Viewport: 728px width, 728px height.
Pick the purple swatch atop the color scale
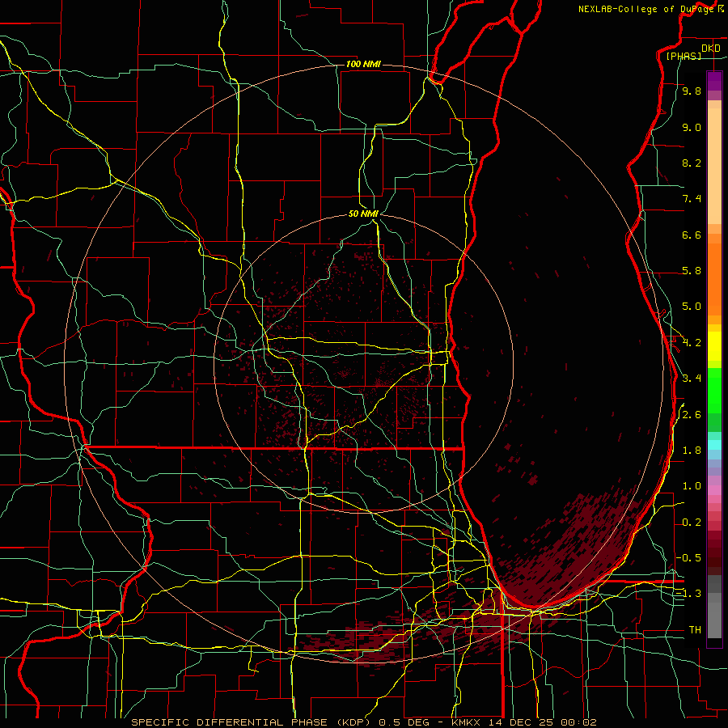[x=714, y=81]
